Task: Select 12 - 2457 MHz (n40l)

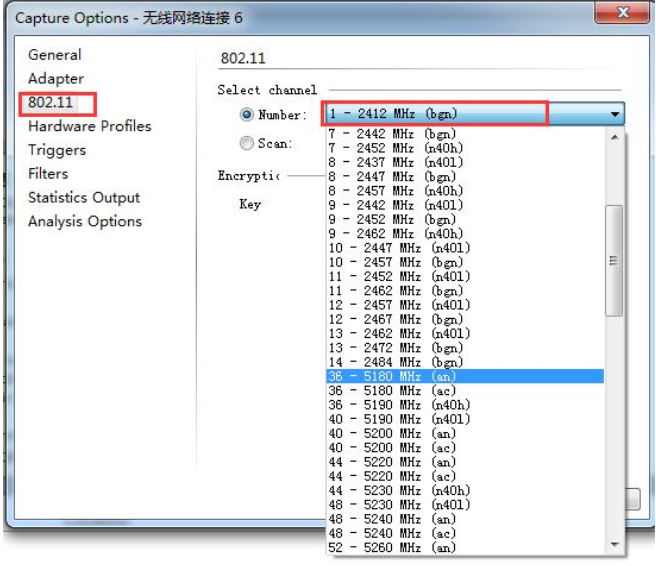Action: 465,305
